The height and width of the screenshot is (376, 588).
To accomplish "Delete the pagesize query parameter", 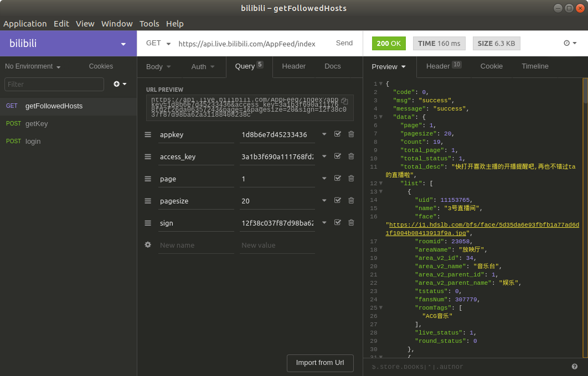I will click(x=351, y=201).
